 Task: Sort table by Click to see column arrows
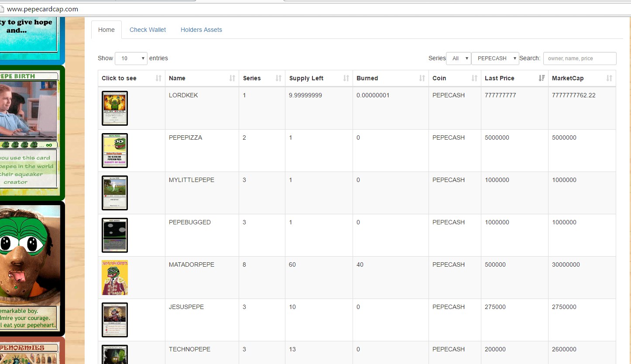158,78
